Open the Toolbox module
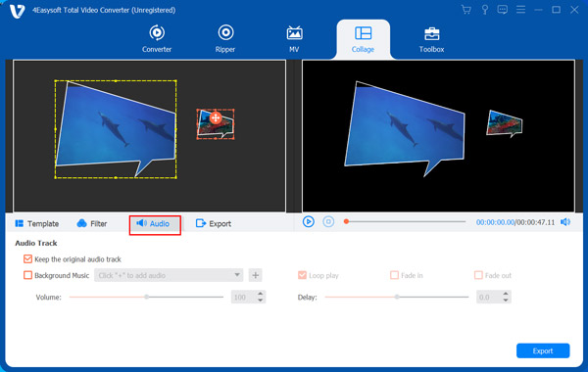 (431, 38)
